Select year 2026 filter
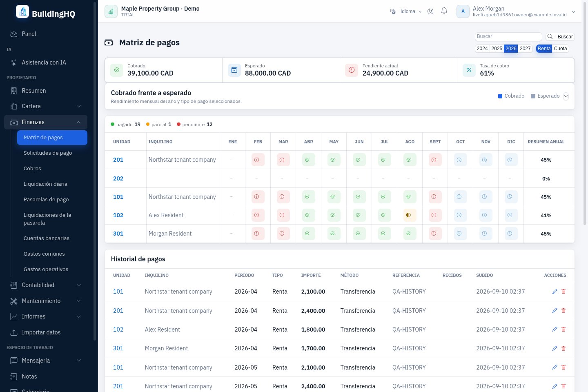Image resolution: width=588 pixels, height=392 pixels. [x=511, y=49]
